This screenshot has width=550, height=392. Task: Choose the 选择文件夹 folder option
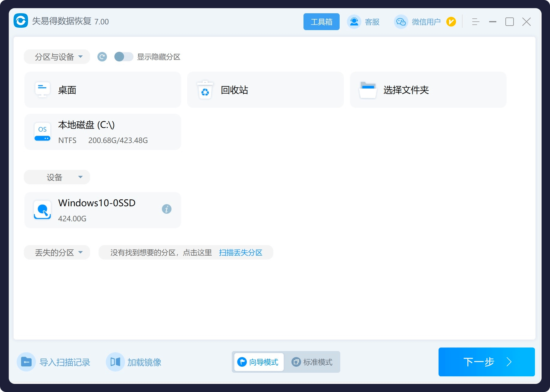428,90
